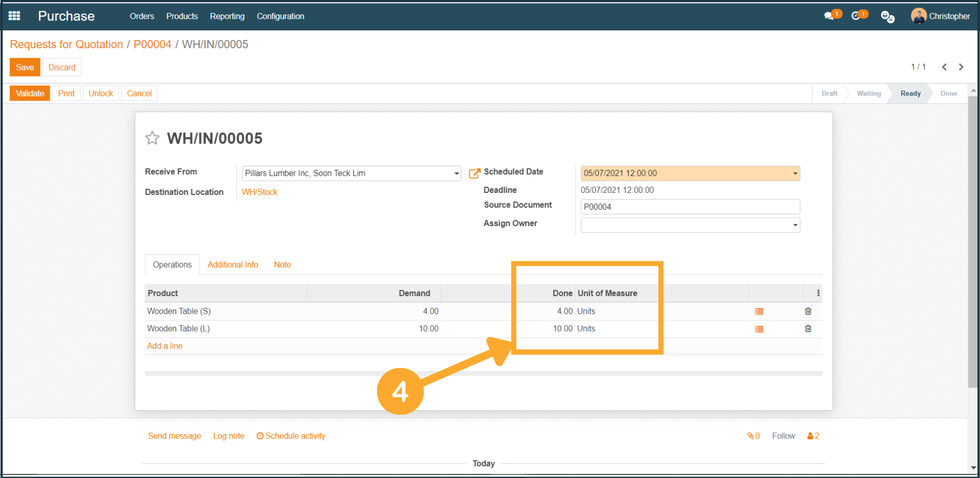This screenshot has height=478, width=980.
Task: Open the activities clock icon
Action: (856, 16)
